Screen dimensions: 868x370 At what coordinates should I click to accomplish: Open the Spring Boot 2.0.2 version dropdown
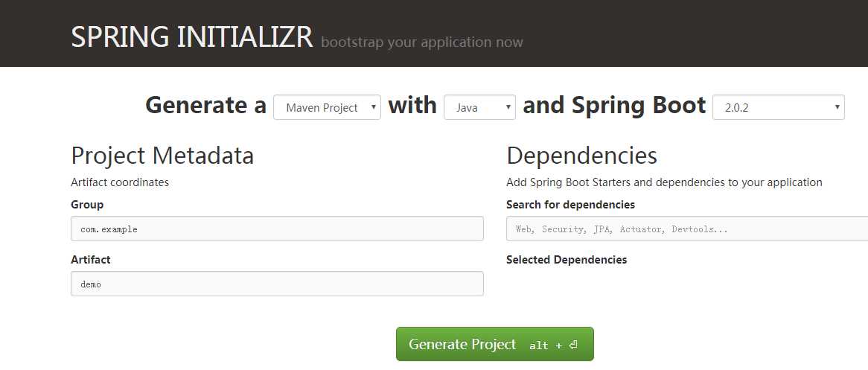click(778, 107)
